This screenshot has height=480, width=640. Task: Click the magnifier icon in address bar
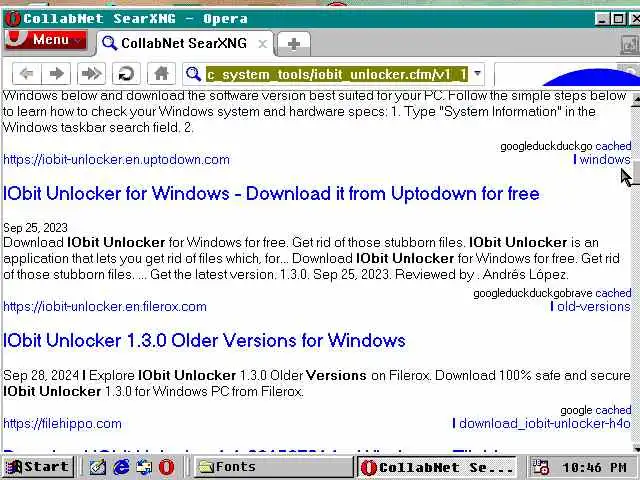pyautogui.click(x=193, y=74)
